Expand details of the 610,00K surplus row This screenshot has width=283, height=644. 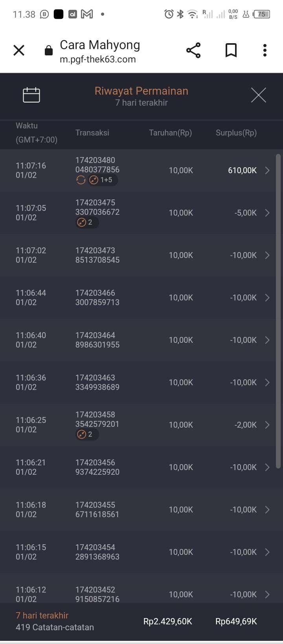[267, 170]
